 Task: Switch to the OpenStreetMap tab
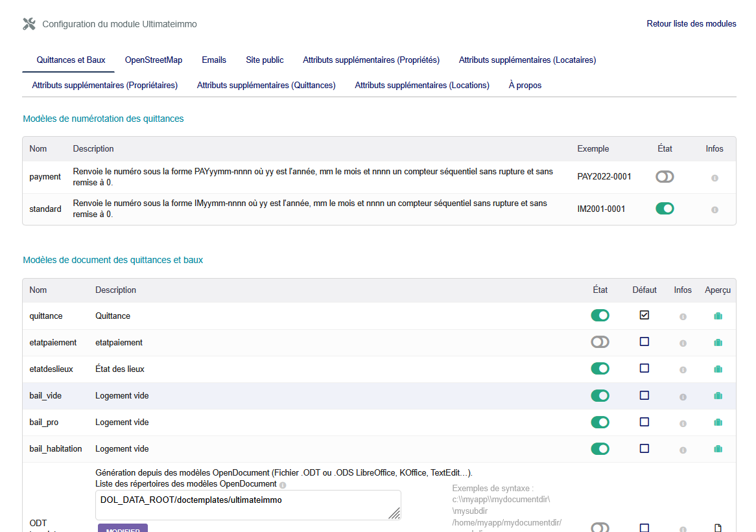pos(154,60)
